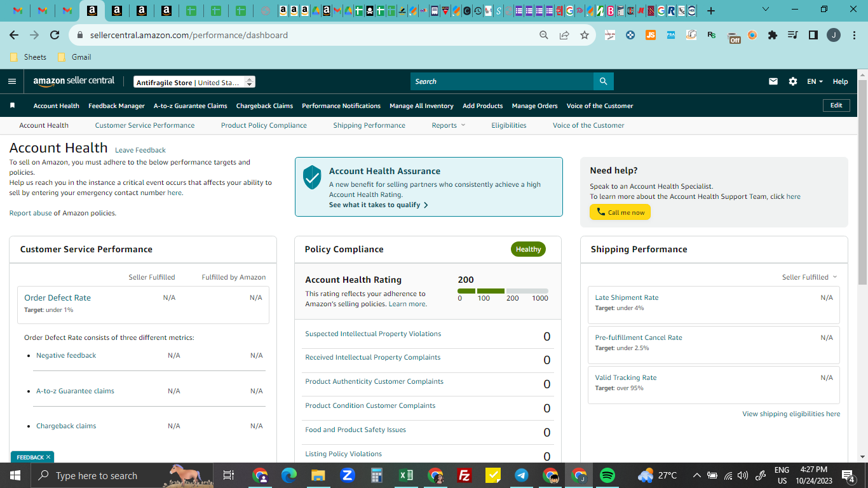This screenshot has height=488, width=868.
Task: Click the magnifier search button
Action: click(603, 81)
